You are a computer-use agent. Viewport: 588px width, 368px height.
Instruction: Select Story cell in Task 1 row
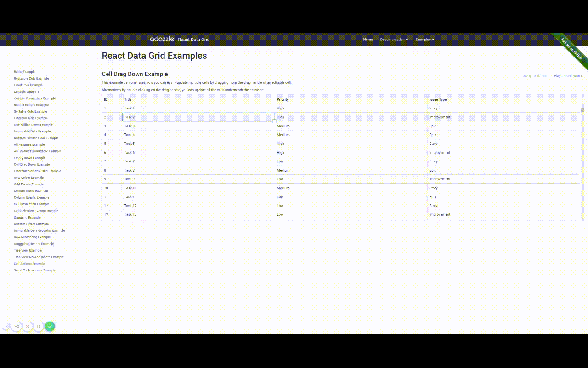point(503,109)
